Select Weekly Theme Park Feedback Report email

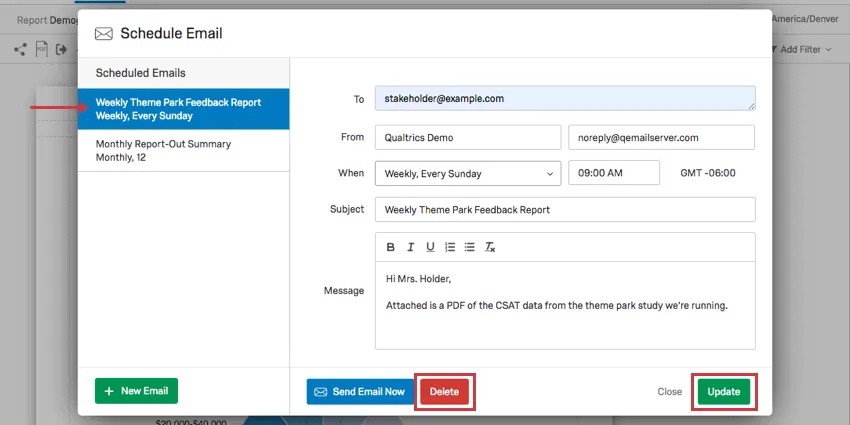point(184,109)
